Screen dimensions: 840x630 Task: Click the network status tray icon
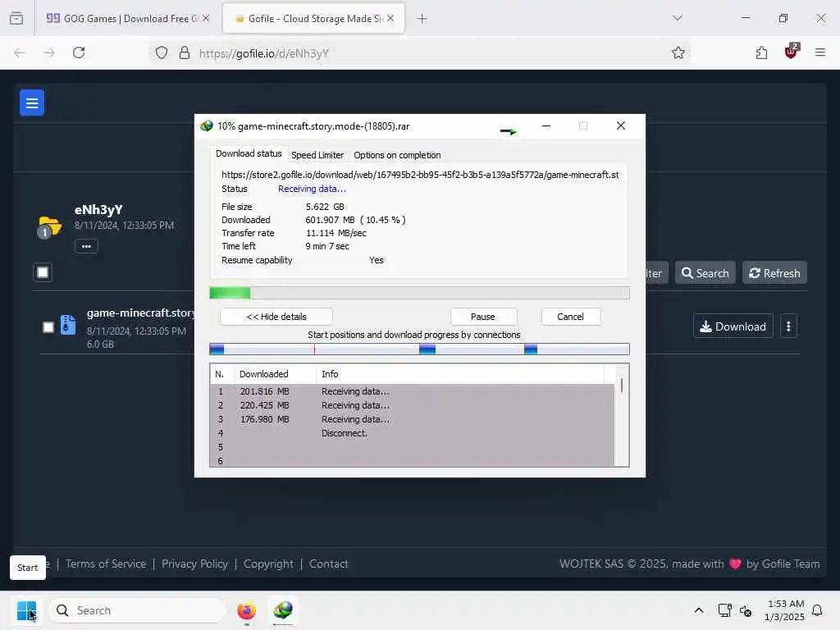tap(725, 610)
